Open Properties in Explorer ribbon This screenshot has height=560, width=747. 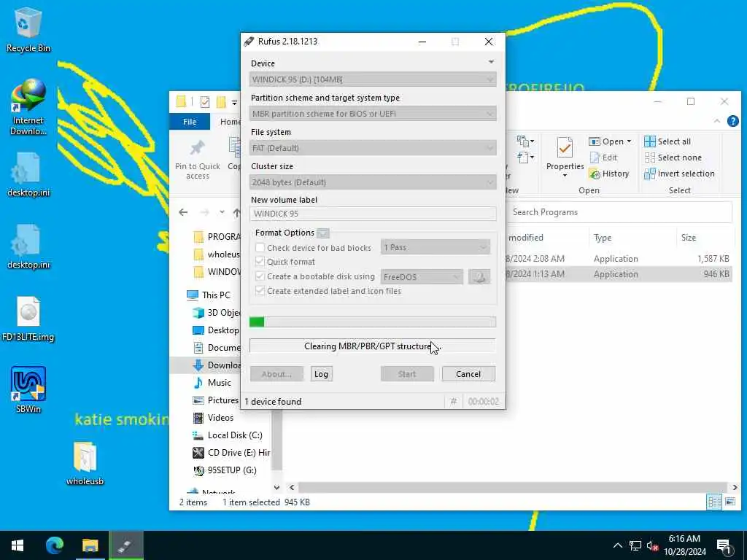click(x=565, y=157)
